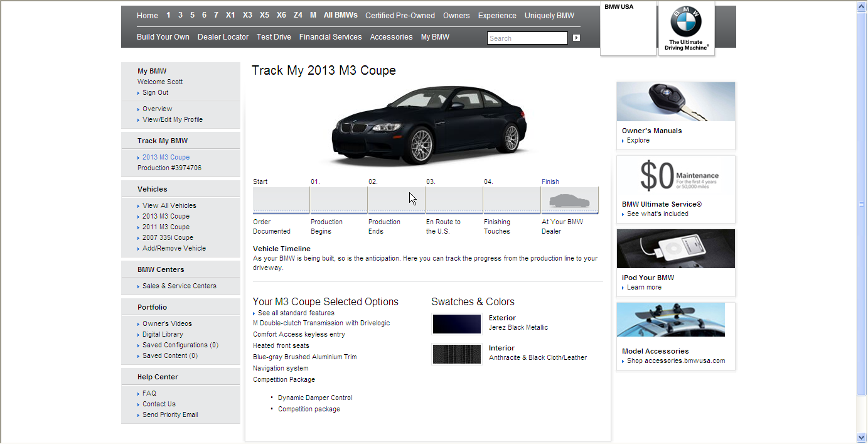Screen dimensions: 868x444
Task: Open the FAQ link
Action: coord(149,393)
